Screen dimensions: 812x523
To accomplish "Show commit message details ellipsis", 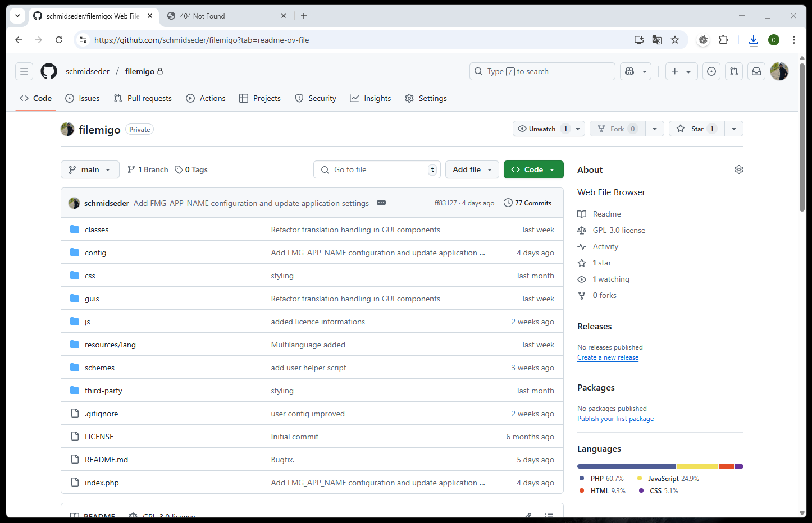I will click(x=381, y=203).
